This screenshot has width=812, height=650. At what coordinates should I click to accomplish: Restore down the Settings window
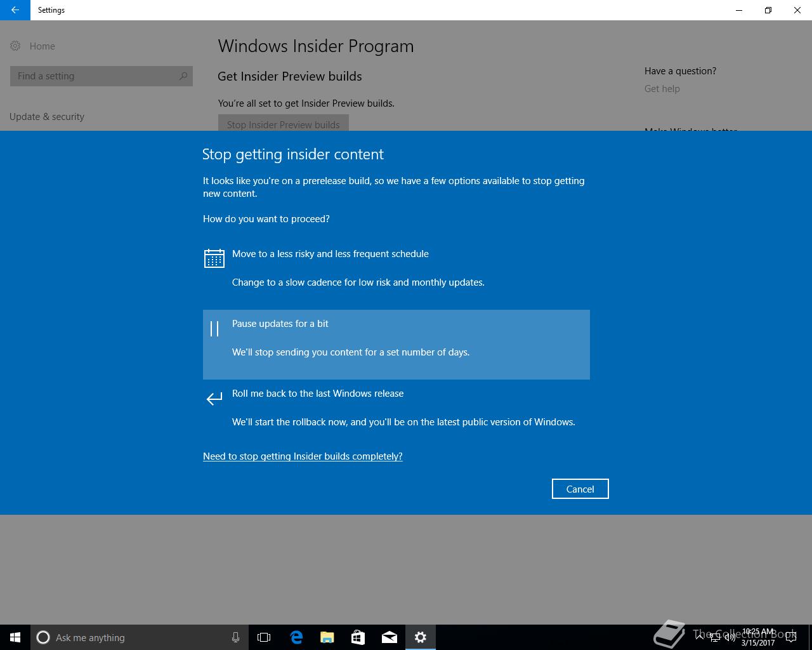click(768, 10)
